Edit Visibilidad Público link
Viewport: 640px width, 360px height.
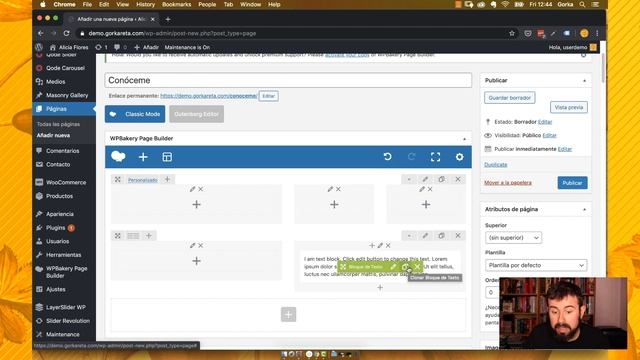coord(549,135)
